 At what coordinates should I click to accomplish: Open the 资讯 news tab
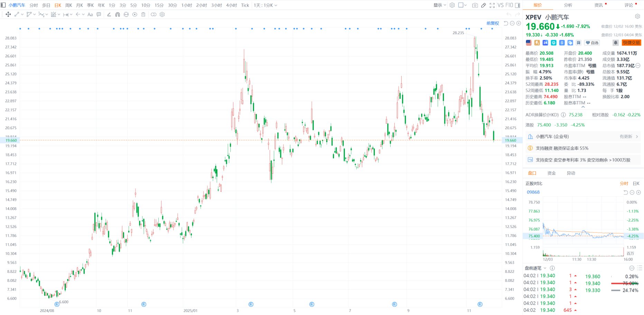(598, 5)
